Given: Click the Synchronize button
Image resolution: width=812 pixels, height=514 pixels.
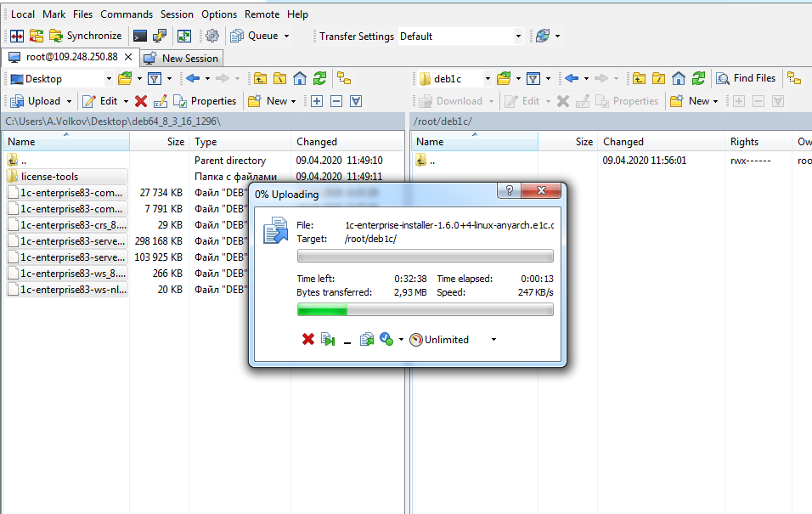Looking at the screenshot, I should click(x=85, y=36).
